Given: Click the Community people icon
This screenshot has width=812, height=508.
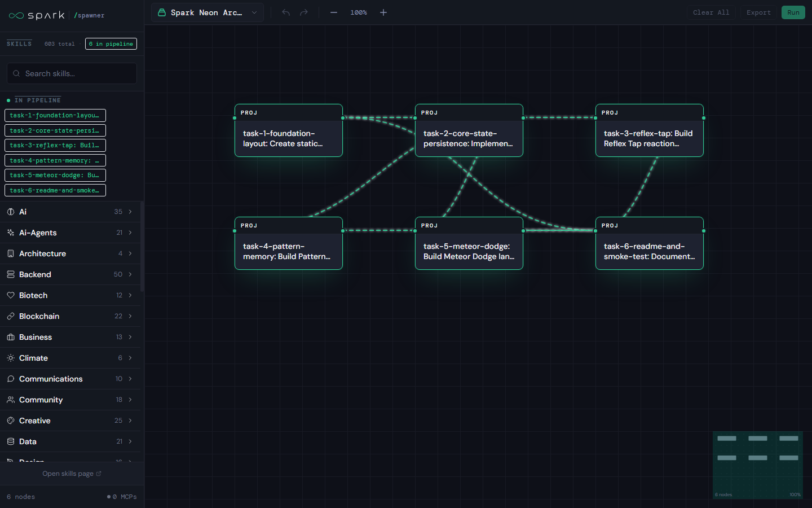Looking at the screenshot, I should pyautogui.click(x=11, y=400).
